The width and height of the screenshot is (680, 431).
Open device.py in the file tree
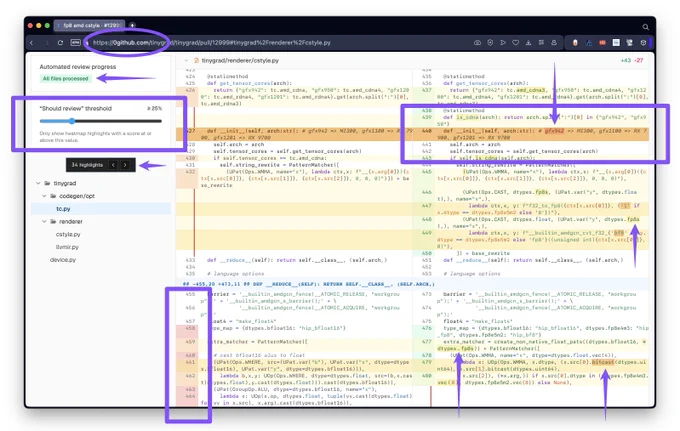click(x=63, y=260)
